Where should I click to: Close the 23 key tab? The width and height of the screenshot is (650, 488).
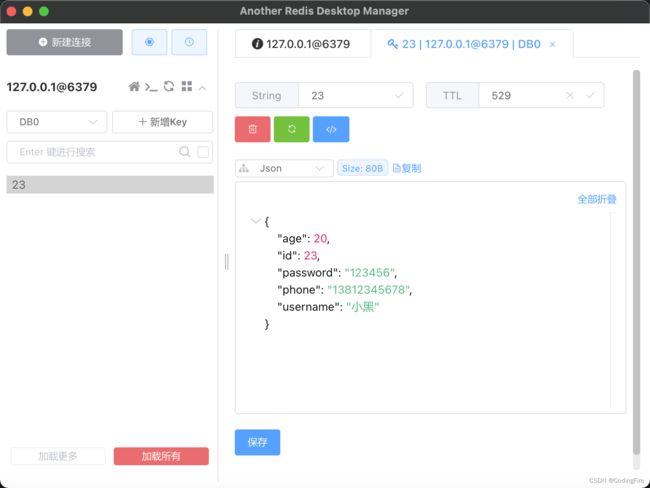coord(552,44)
